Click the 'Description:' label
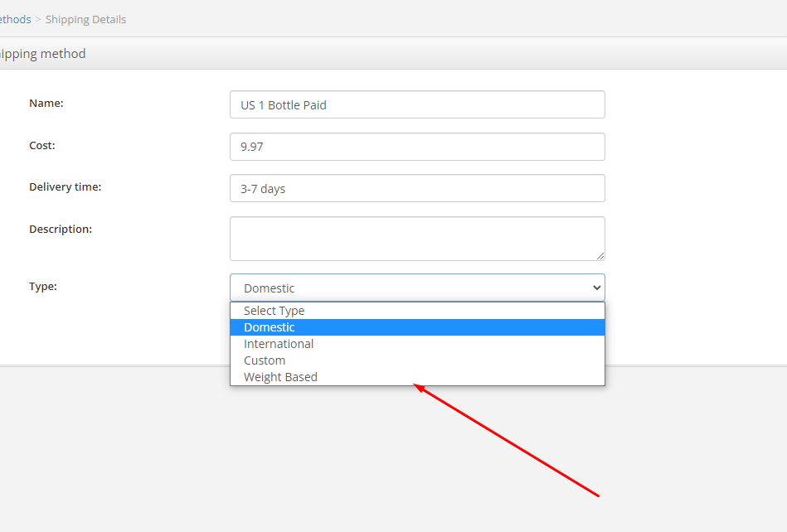The height and width of the screenshot is (532, 787). [61, 230]
